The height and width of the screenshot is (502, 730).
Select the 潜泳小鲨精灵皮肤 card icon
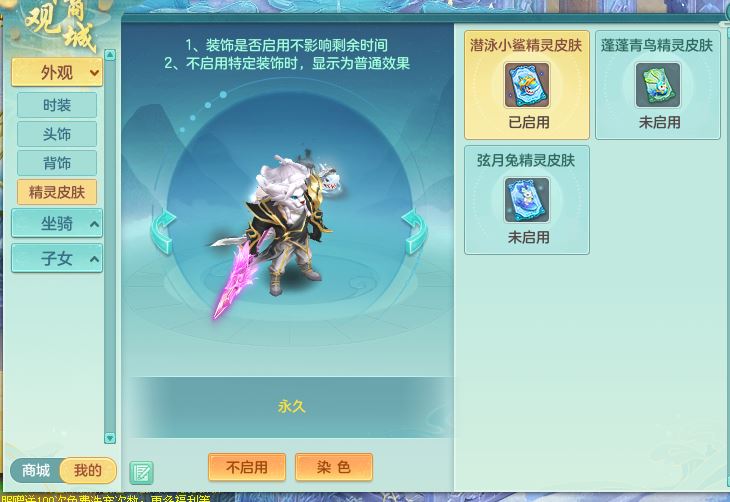click(x=527, y=85)
